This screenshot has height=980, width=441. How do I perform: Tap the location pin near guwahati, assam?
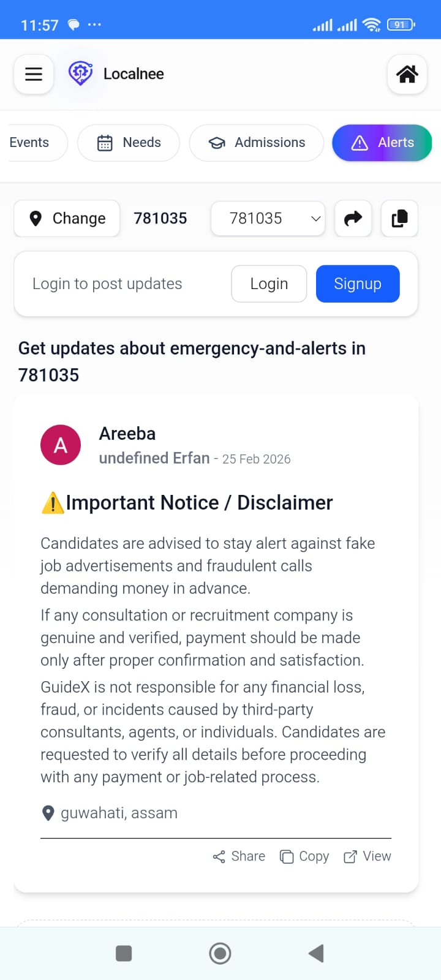(48, 813)
